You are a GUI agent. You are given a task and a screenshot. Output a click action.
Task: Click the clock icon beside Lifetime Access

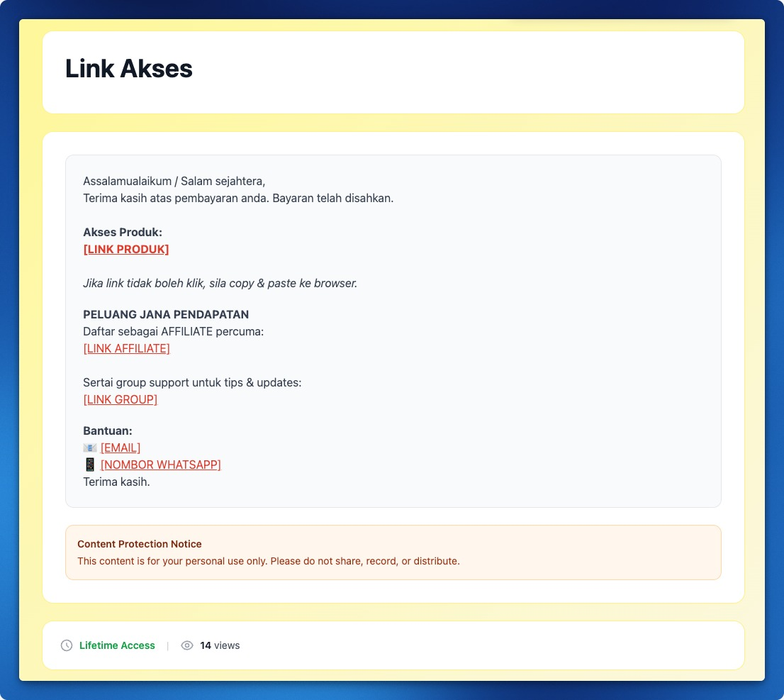coord(67,645)
